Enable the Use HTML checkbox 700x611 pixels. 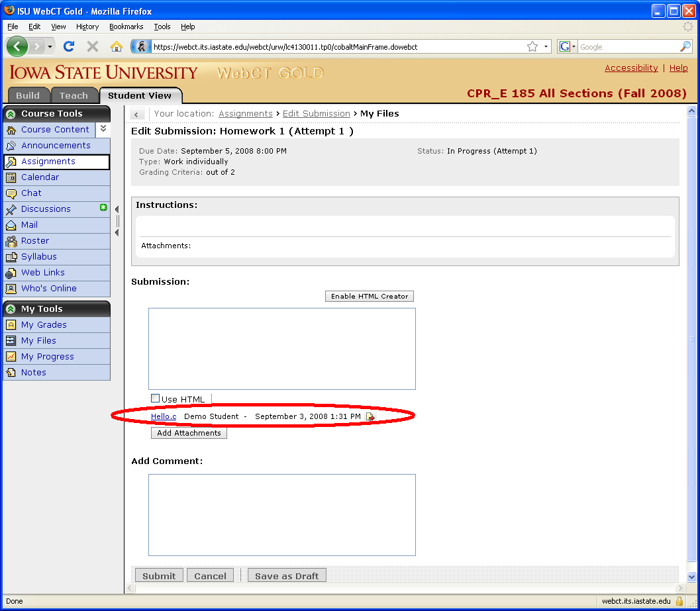pyautogui.click(x=156, y=399)
